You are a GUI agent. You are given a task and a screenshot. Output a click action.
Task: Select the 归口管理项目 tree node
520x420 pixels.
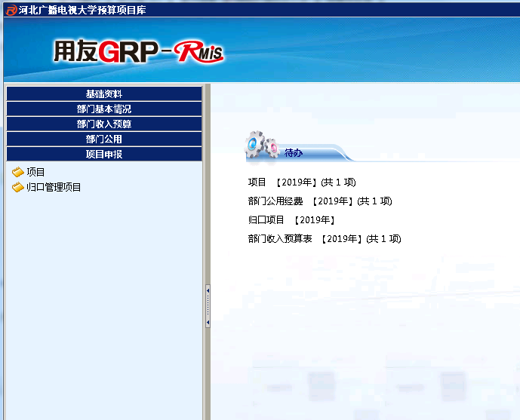tap(54, 187)
